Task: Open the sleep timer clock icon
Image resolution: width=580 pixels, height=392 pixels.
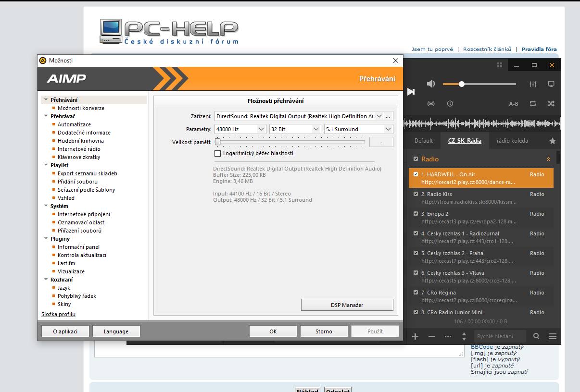Action: click(x=450, y=103)
